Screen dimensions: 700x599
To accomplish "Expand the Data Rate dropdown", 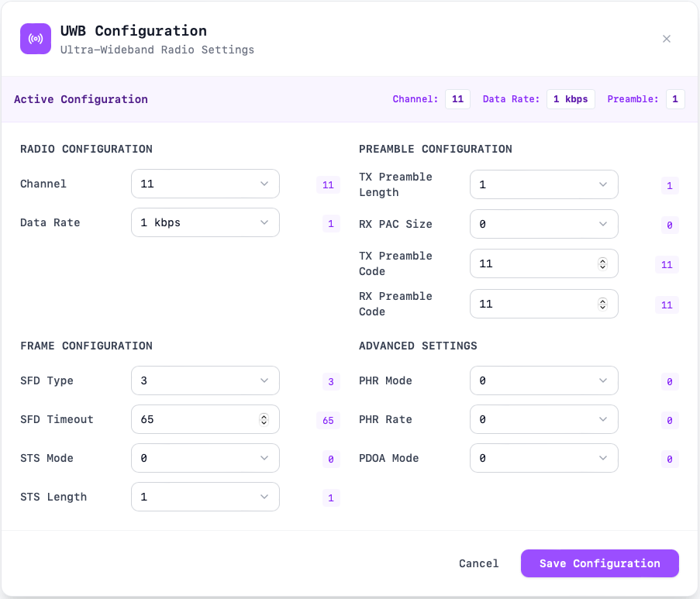I will click(x=205, y=222).
